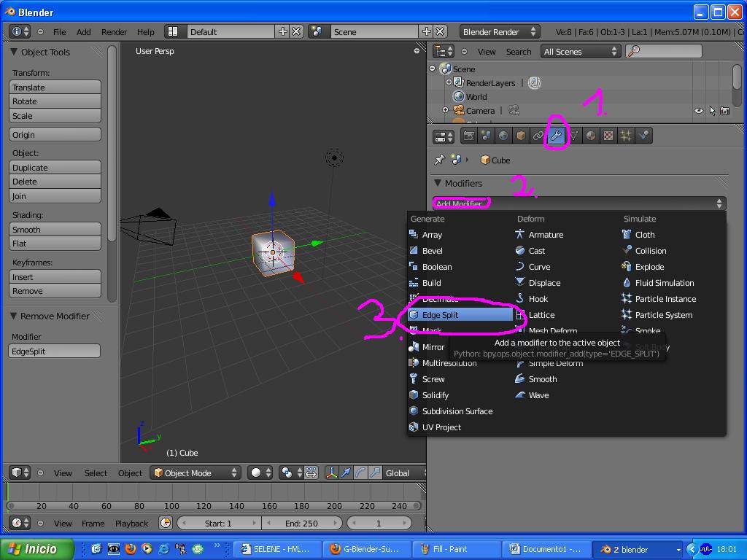Viewport: 747px width, 560px height.
Task: Select Subdivision Surface modifier from list
Action: tap(457, 411)
